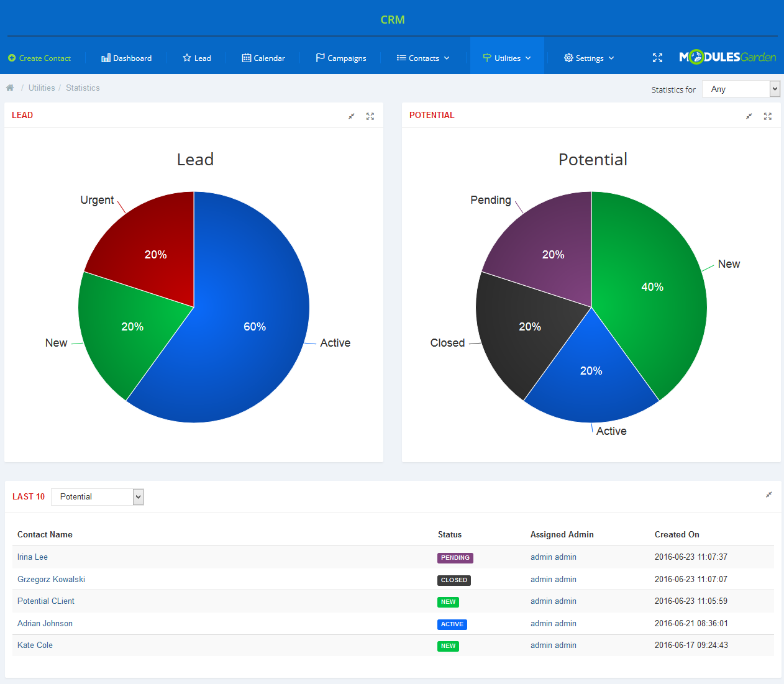Click the Settings gear icon
The height and width of the screenshot is (684, 784).
[568, 58]
